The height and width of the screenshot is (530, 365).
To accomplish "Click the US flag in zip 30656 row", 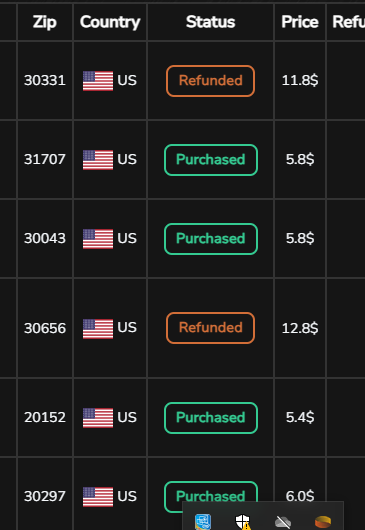I will coord(98,329).
